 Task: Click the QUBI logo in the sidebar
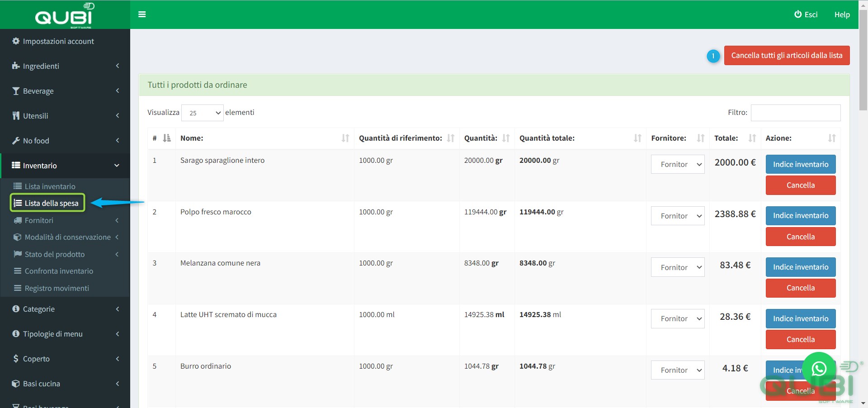click(x=65, y=15)
